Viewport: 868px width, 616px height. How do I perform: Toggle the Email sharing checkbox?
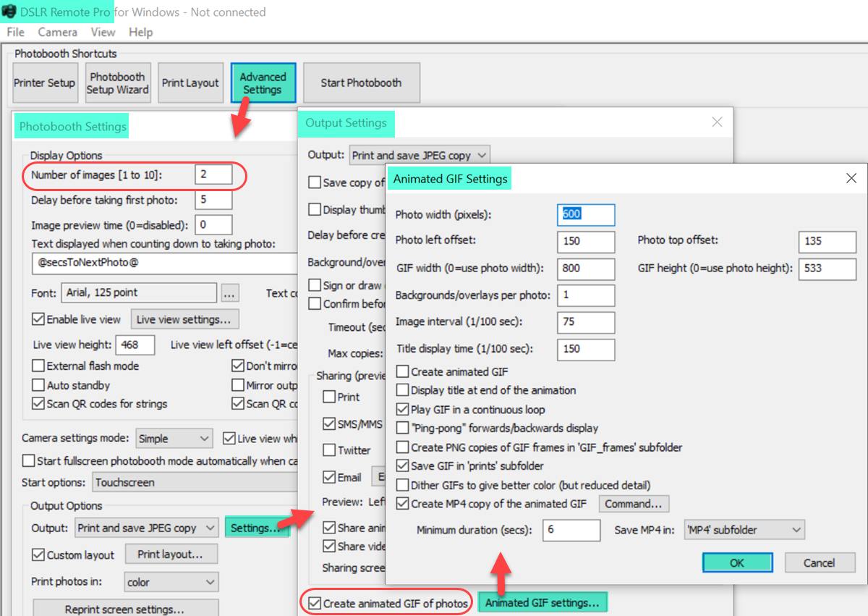(x=329, y=477)
